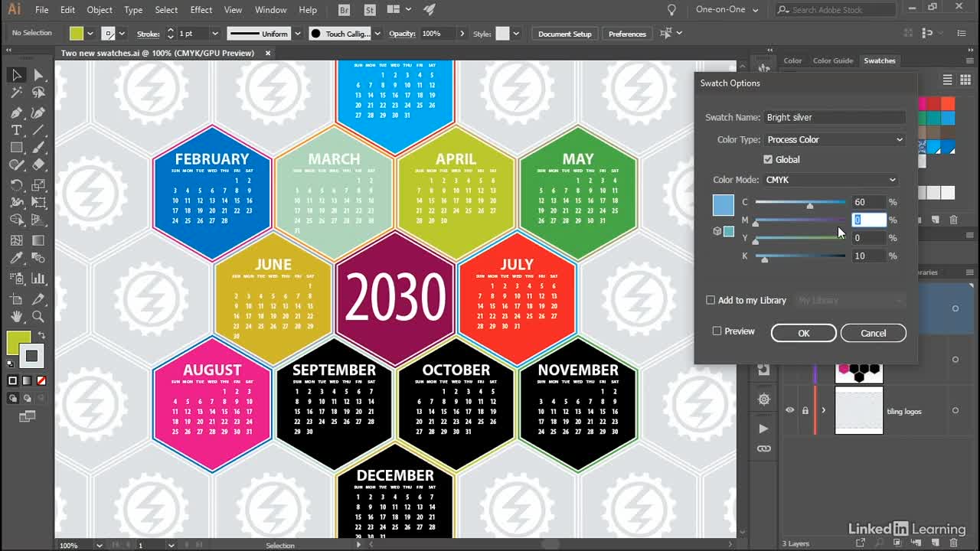Screen dimensions: 980x551
Task: Hide the tiling logos layer
Action: pyautogui.click(x=790, y=411)
